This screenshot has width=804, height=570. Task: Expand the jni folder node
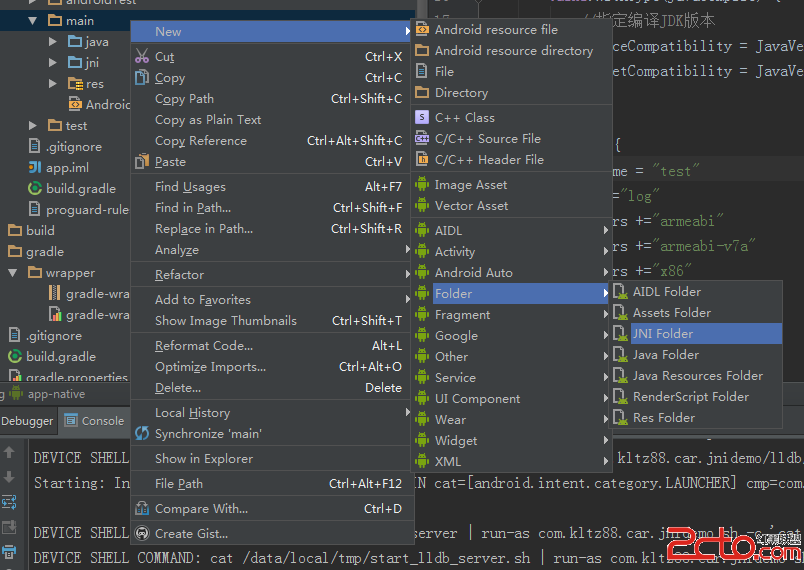point(53,63)
